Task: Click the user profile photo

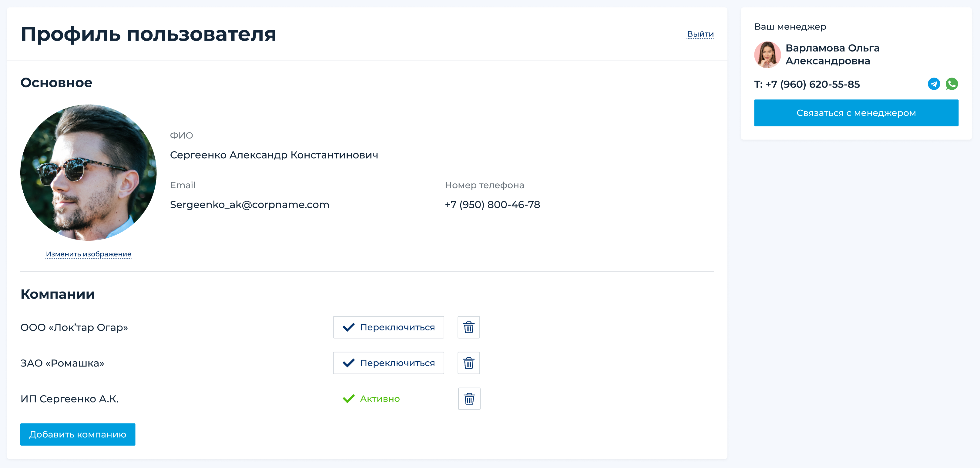Action: pos(88,172)
